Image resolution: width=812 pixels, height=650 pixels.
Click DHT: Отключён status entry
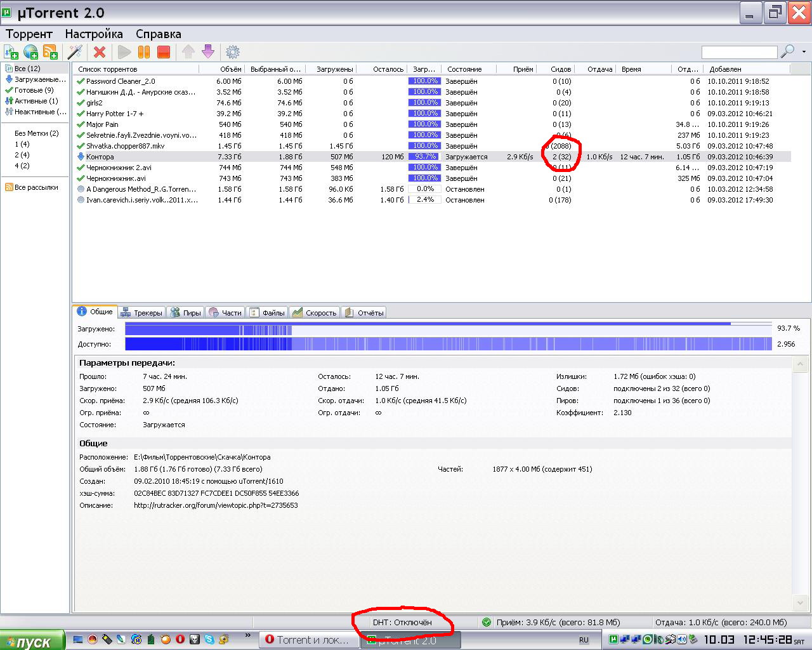(402, 623)
